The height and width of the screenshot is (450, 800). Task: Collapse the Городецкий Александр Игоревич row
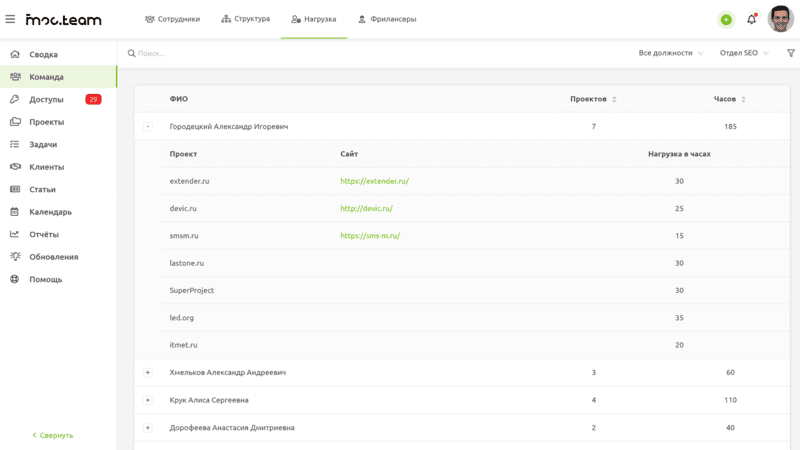coord(147,127)
